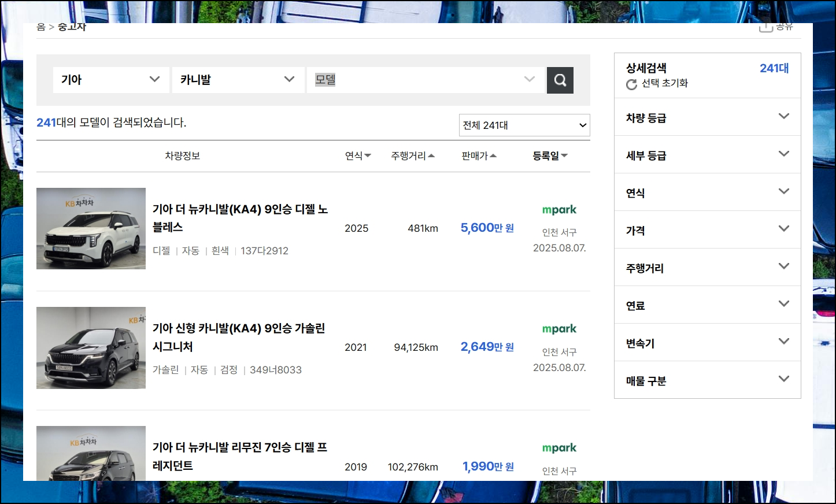Click the mpark logo in the 5,600만 원 row
The height and width of the screenshot is (504, 836).
click(x=559, y=210)
